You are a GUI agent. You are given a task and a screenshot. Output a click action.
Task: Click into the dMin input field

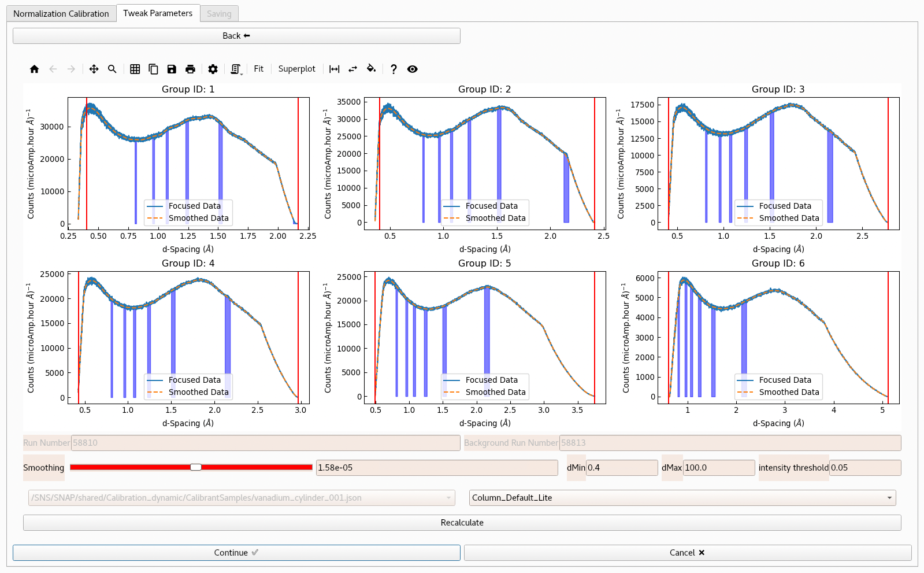coord(621,468)
